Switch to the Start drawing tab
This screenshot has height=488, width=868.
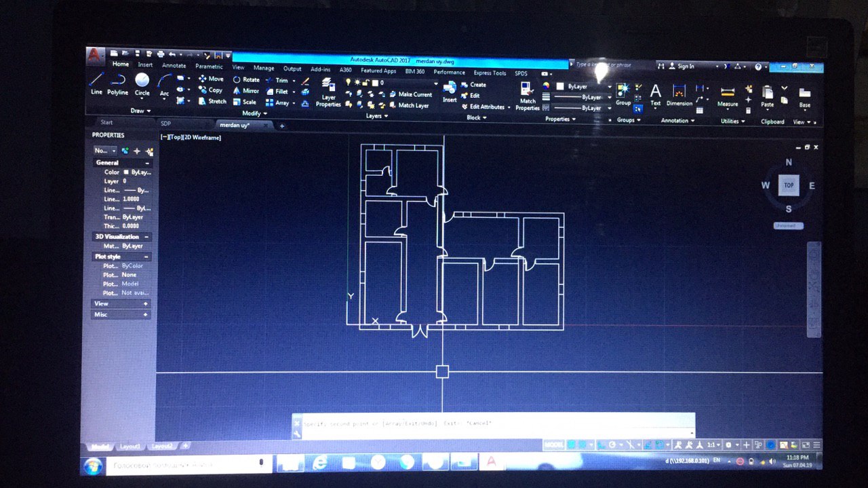[x=106, y=123]
